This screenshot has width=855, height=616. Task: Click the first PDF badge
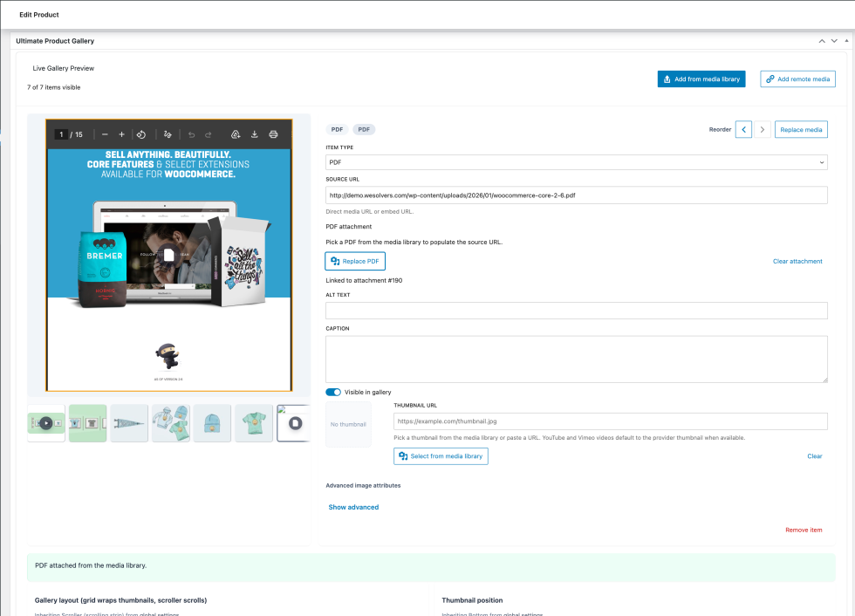coord(337,130)
